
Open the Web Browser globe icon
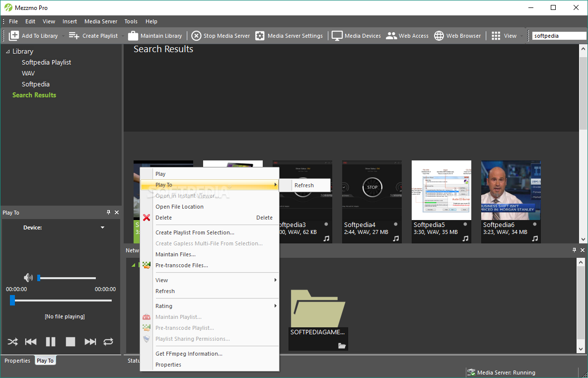(439, 36)
